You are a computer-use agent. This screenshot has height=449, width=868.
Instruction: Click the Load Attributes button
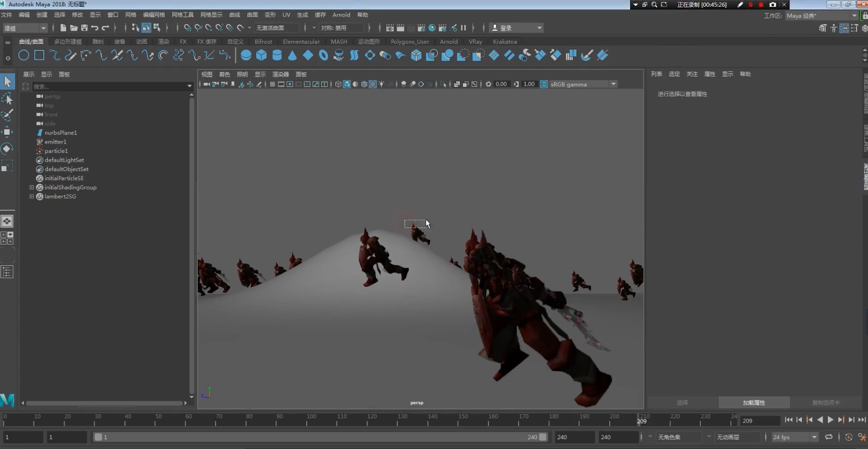pyautogui.click(x=754, y=403)
